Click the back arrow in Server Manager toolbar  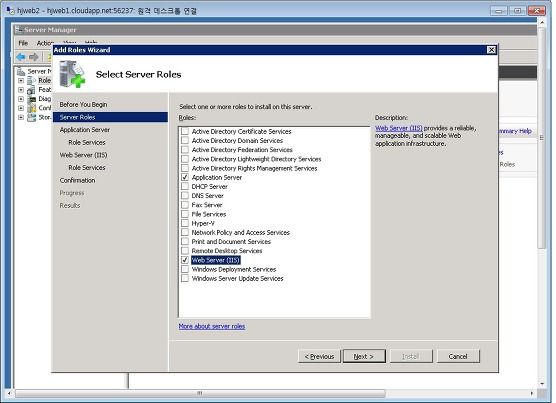pyautogui.click(x=21, y=57)
